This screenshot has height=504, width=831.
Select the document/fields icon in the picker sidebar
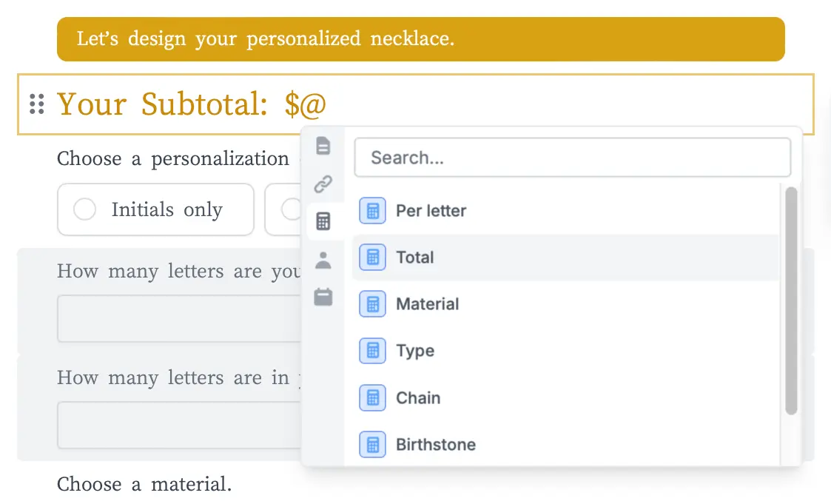[323, 146]
